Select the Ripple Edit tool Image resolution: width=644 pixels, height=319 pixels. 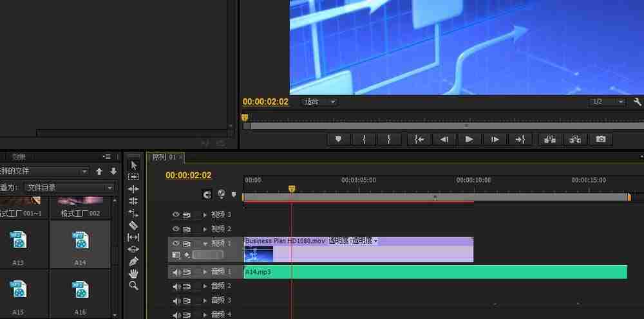coord(133,189)
